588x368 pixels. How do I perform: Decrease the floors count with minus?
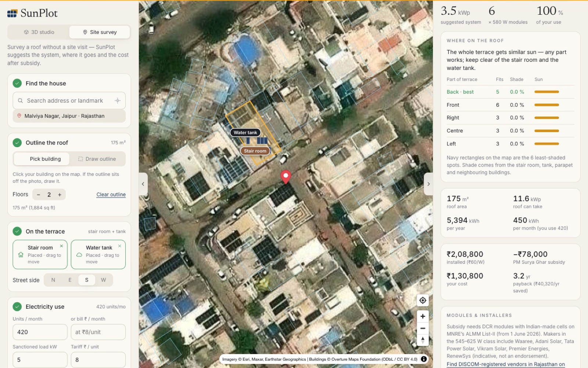[x=38, y=195]
